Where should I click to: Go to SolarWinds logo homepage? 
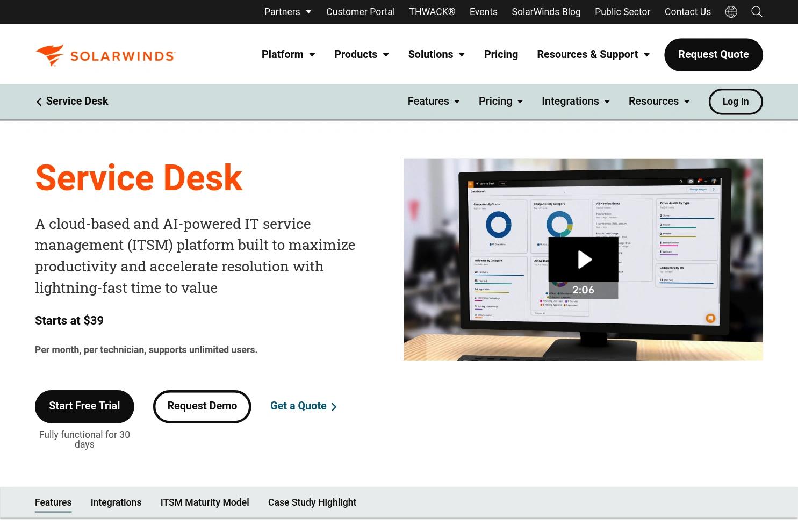click(105, 55)
